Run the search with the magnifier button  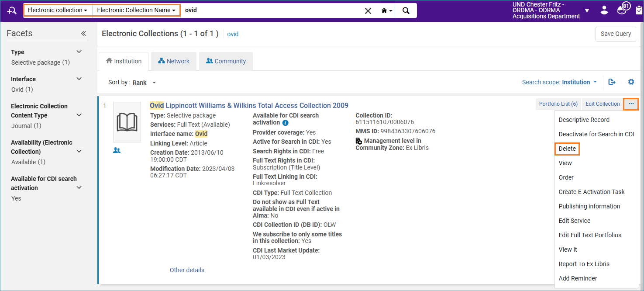coord(406,10)
